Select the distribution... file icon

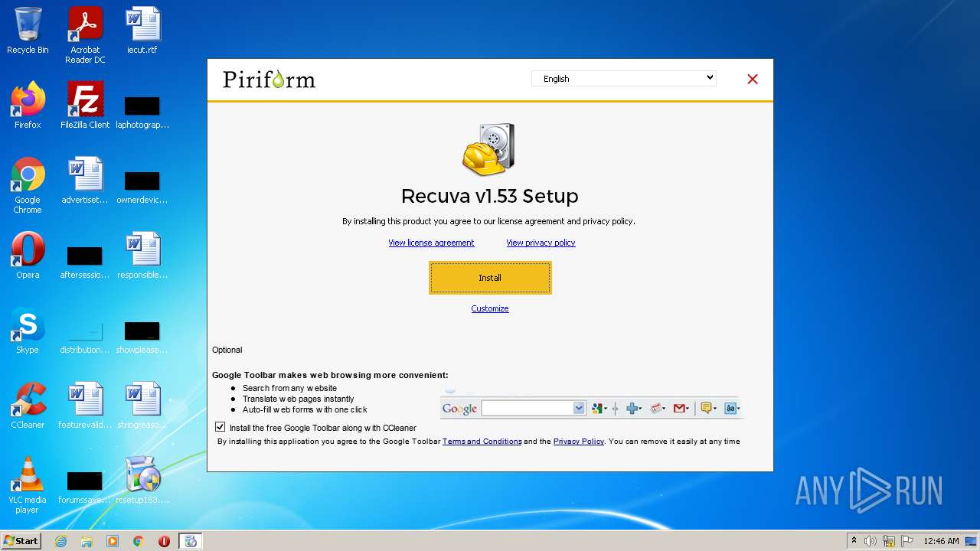[85, 337]
